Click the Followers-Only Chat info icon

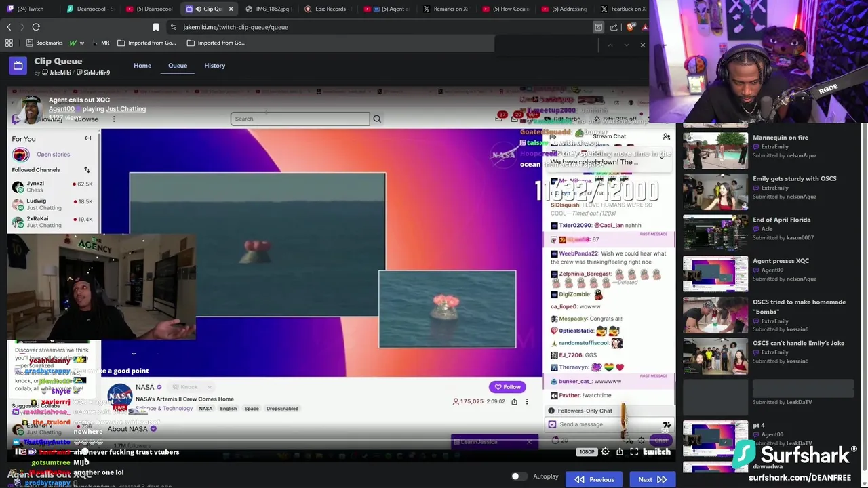point(551,411)
